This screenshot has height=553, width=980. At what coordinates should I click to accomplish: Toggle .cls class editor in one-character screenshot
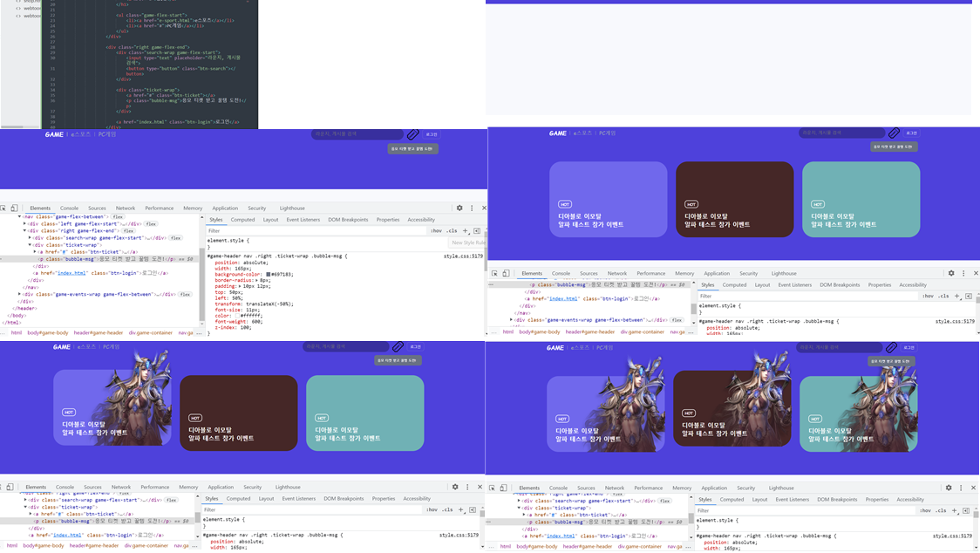[x=447, y=510]
